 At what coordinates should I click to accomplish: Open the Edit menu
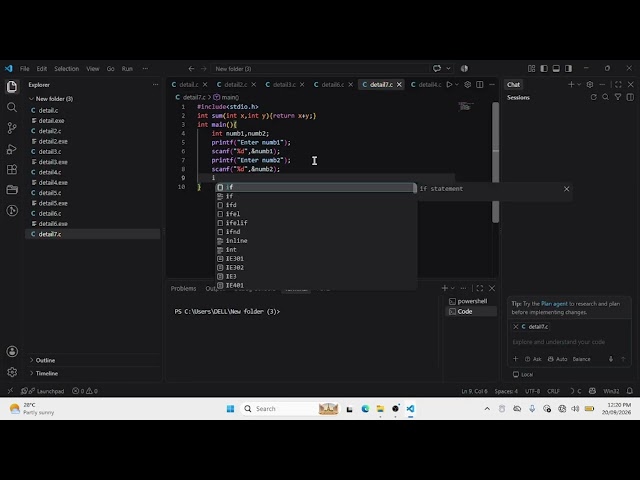click(x=42, y=69)
